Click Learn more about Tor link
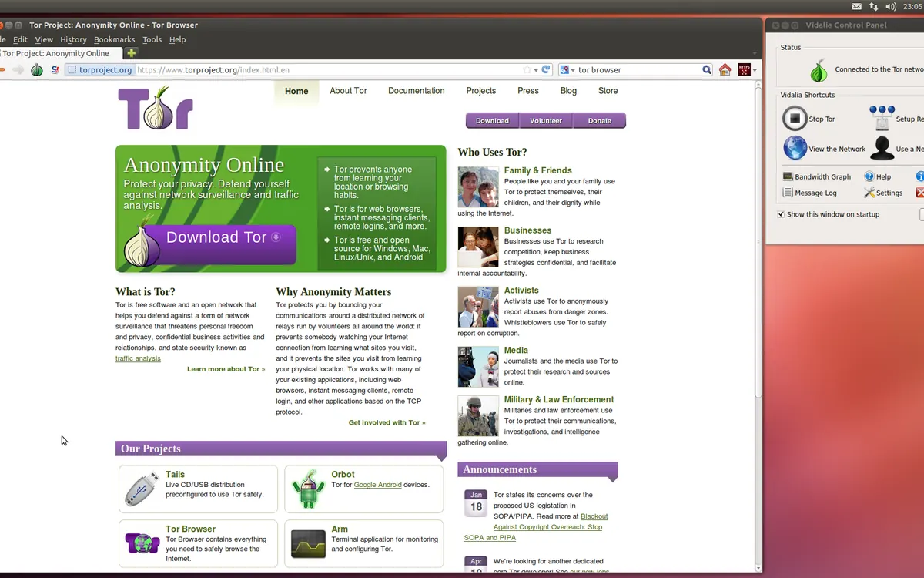 pyautogui.click(x=226, y=369)
